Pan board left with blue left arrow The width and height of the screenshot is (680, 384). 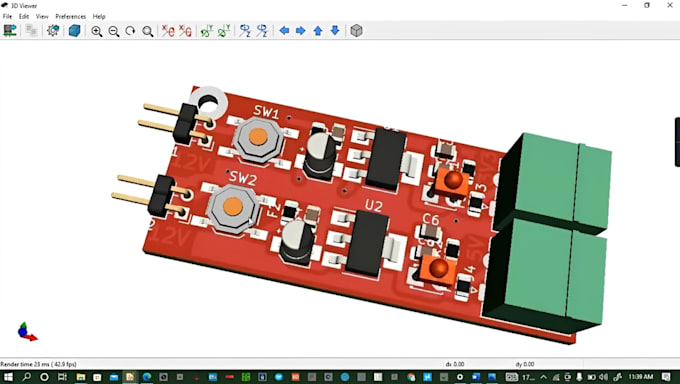pyautogui.click(x=284, y=31)
